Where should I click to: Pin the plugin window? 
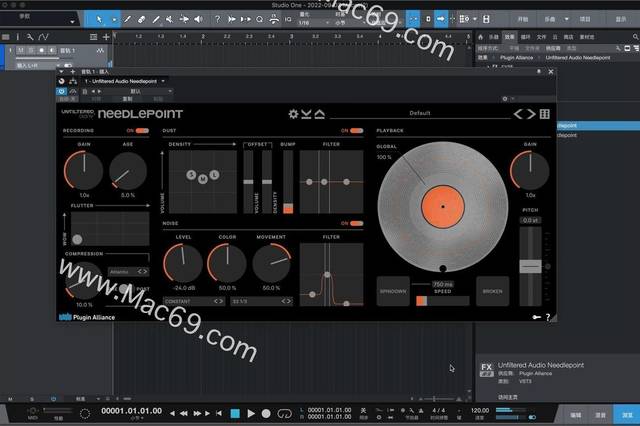(539, 71)
